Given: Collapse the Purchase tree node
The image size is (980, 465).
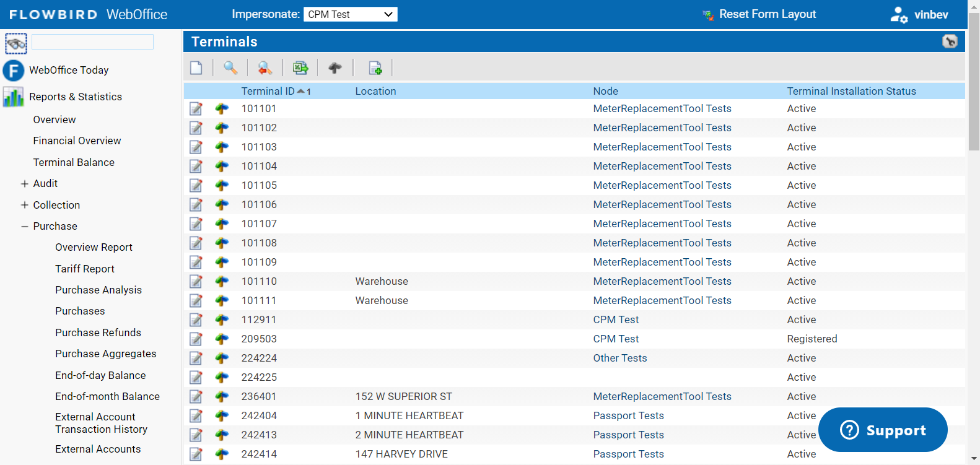Looking at the screenshot, I should coord(25,227).
